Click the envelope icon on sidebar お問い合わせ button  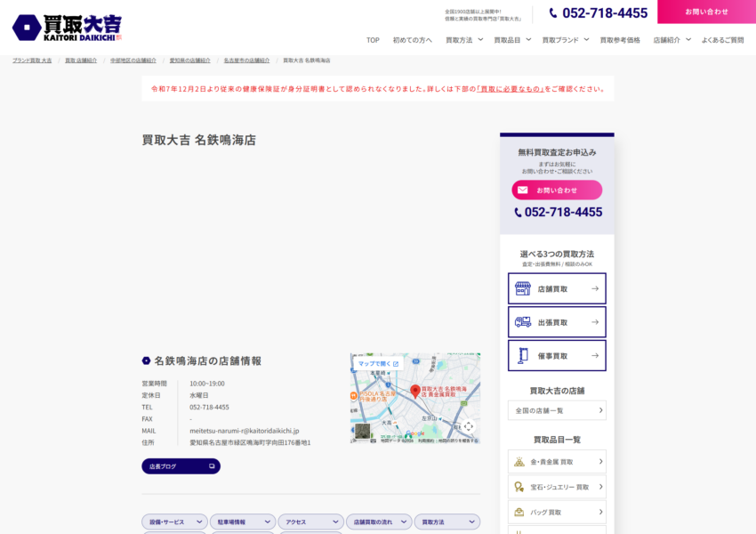point(523,190)
